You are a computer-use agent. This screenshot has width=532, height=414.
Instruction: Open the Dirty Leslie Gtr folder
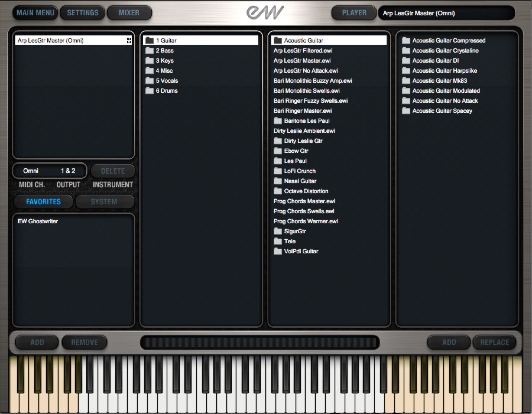298,141
